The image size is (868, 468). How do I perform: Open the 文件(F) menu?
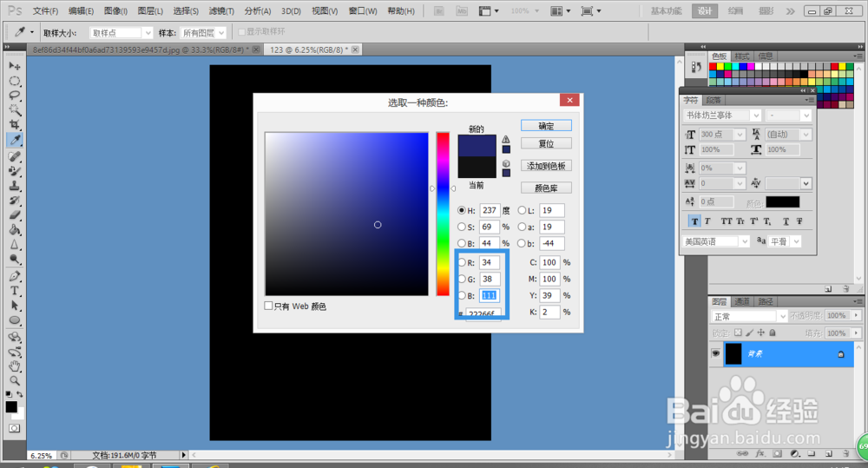tap(45, 11)
